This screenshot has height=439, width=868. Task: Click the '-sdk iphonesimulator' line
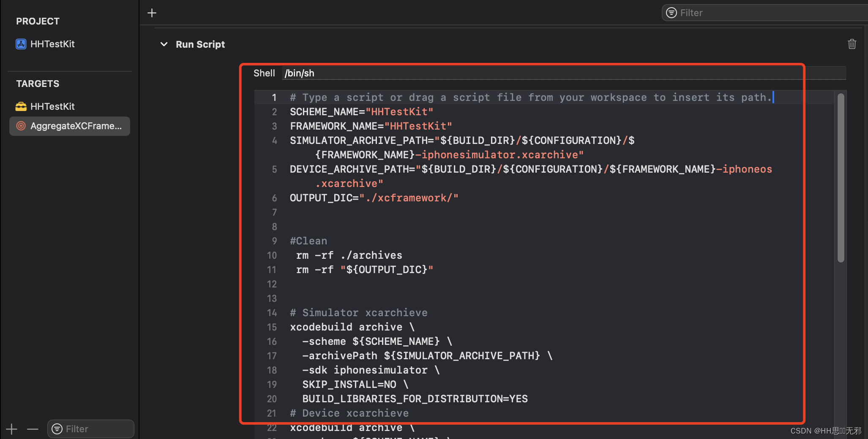pos(371,370)
